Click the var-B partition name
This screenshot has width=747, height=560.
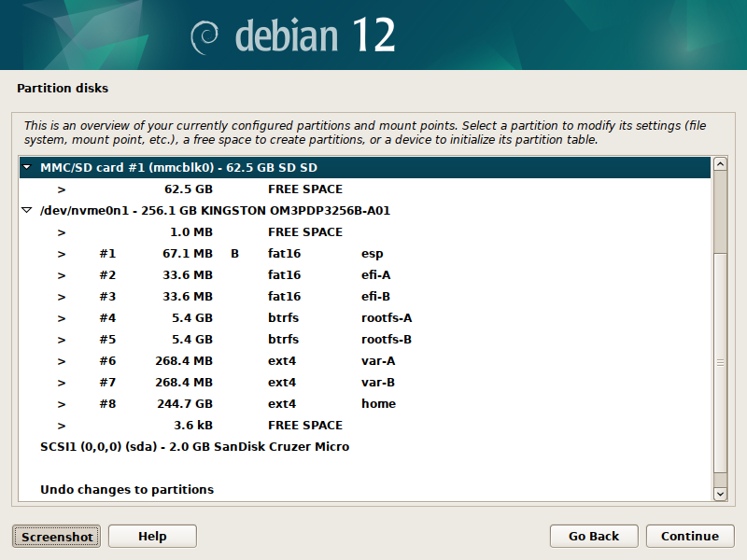(x=378, y=382)
